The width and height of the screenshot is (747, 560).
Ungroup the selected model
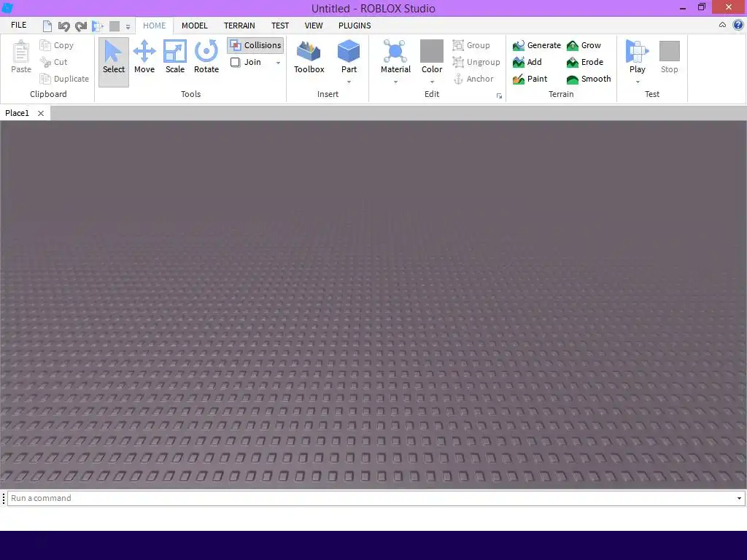[476, 62]
